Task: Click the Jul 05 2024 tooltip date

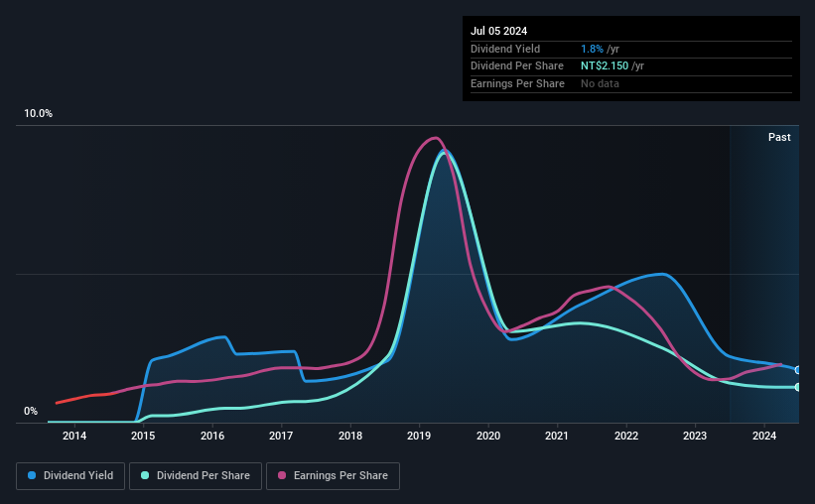Action: [x=498, y=31]
